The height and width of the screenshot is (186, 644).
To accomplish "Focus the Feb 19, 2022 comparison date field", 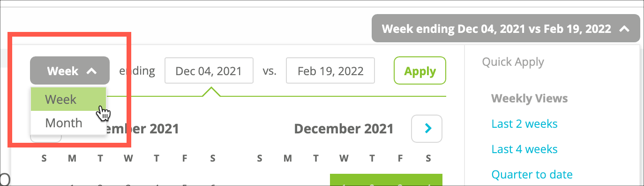I will (330, 71).
